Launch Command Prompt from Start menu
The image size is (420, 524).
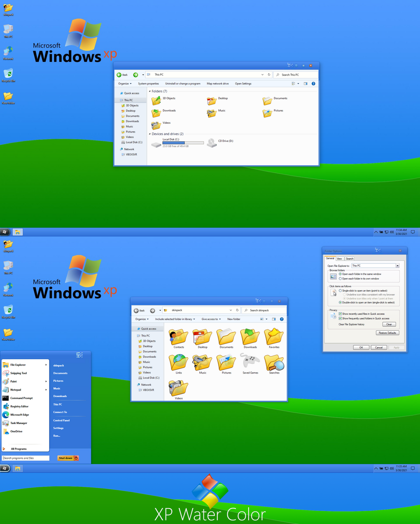tap(21, 398)
